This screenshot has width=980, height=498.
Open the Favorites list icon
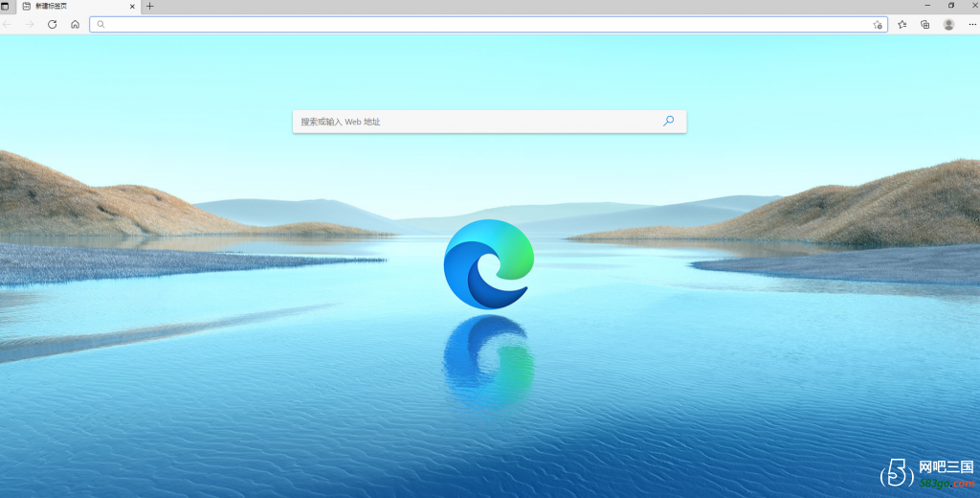click(902, 24)
